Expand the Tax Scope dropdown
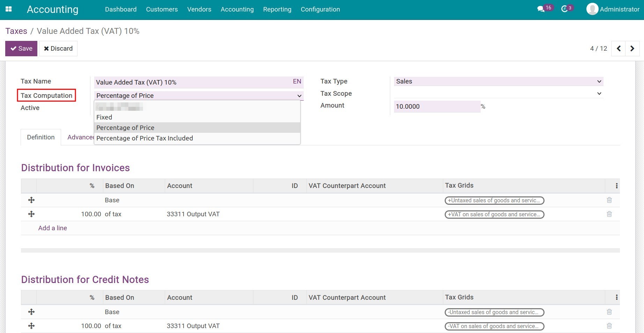This screenshot has width=644, height=333. click(498, 94)
